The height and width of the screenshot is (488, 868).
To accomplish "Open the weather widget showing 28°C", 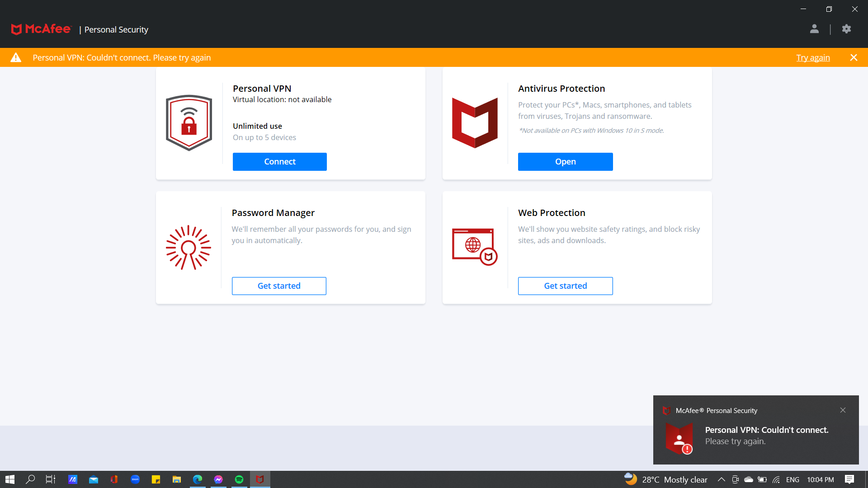I will point(665,479).
